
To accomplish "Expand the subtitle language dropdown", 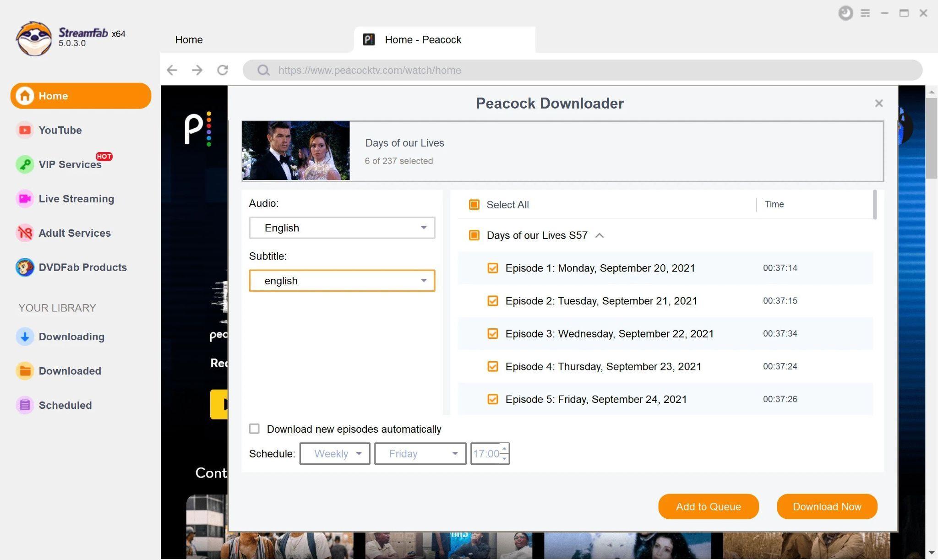I will (x=424, y=280).
